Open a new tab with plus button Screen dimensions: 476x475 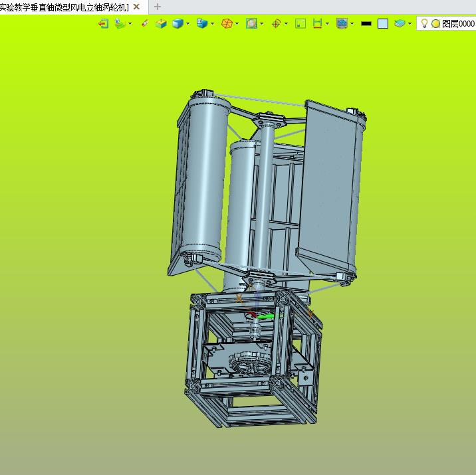pos(158,7)
